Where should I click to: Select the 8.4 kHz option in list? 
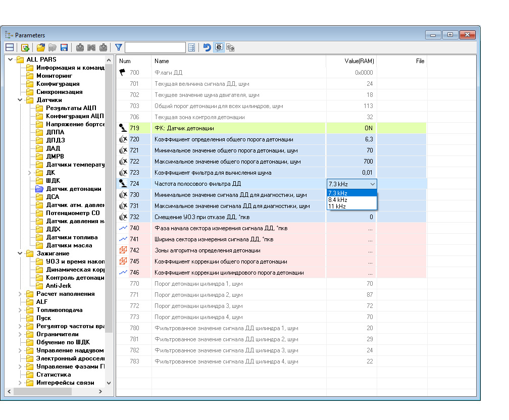coord(338,200)
